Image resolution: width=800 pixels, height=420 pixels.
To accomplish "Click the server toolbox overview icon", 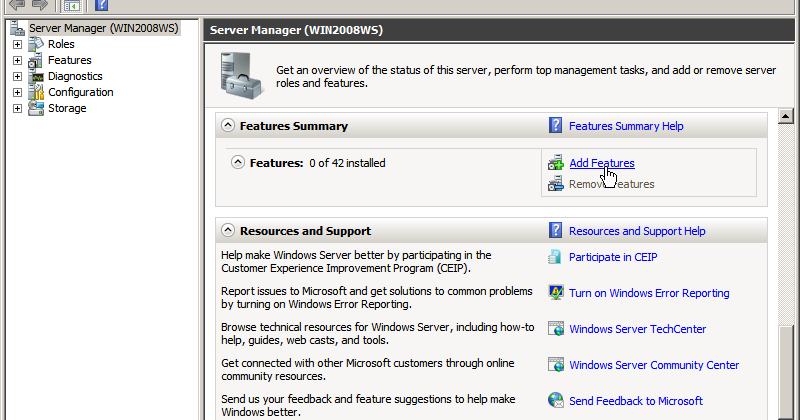I will pyautogui.click(x=242, y=76).
